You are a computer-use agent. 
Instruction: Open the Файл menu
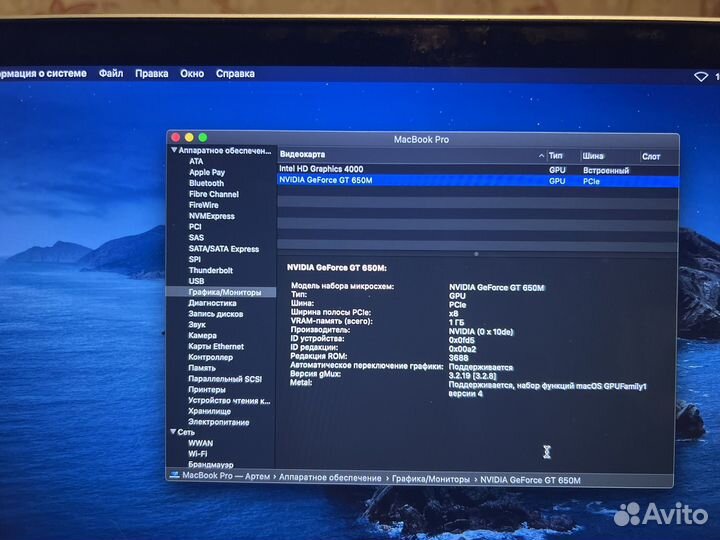point(111,73)
